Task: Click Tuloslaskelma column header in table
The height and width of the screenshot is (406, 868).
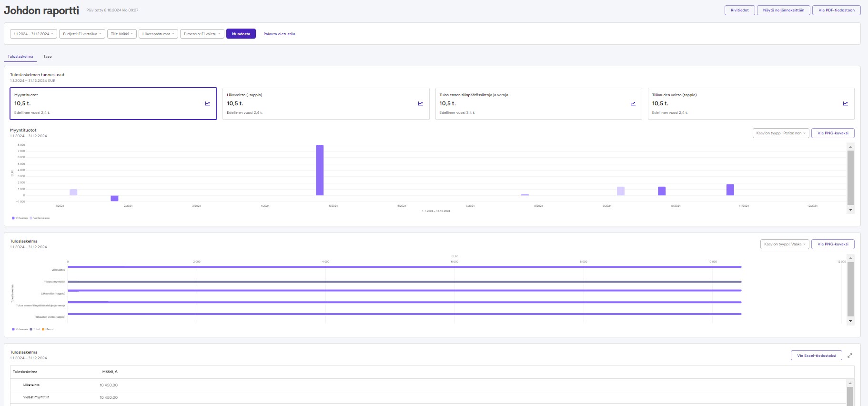Action: click(25, 372)
